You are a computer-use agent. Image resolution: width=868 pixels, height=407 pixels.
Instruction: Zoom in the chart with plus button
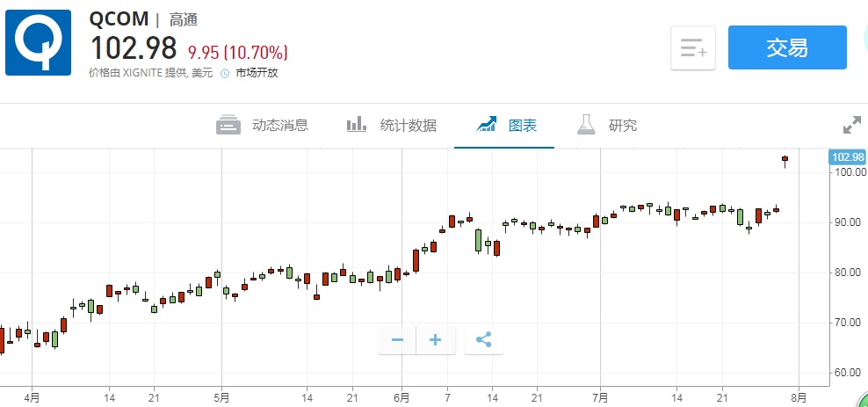pos(436,339)
